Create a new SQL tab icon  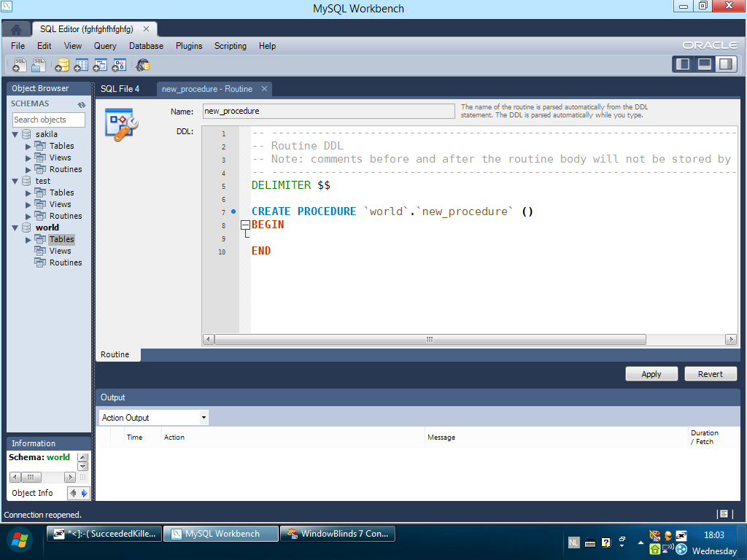click(x=20, y=65)
